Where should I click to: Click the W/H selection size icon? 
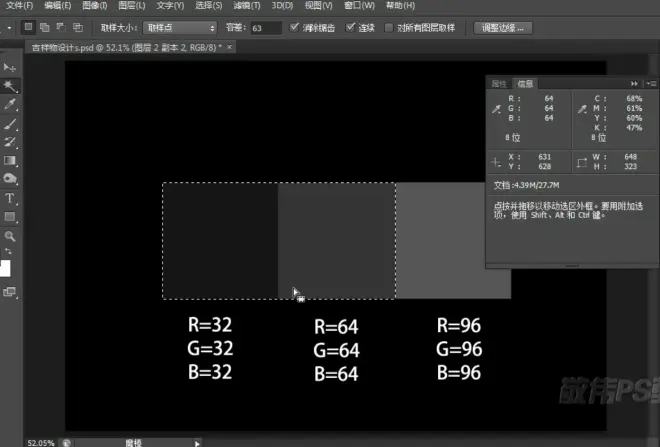pyautogui.click(x=582, y=162)
